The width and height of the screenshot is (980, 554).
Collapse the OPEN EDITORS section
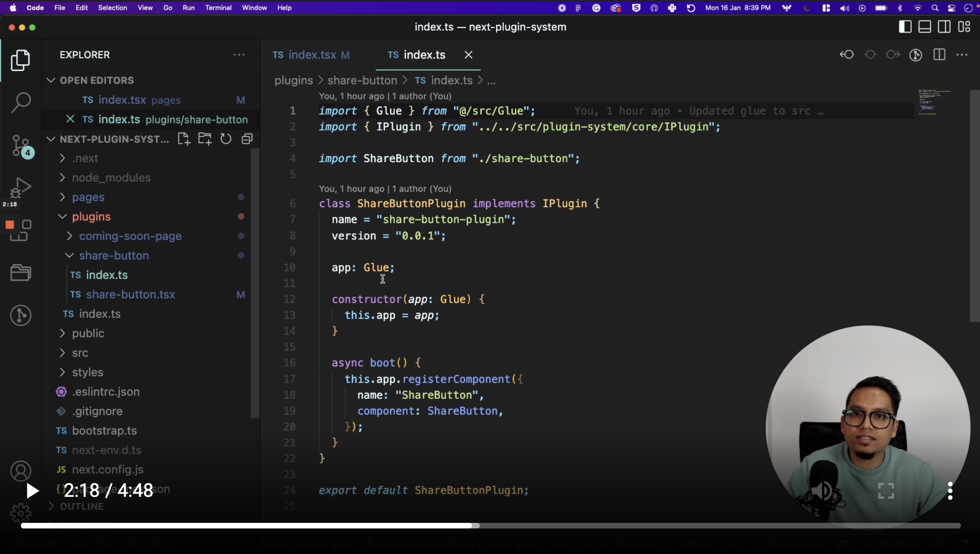click(x=97, y=80)
